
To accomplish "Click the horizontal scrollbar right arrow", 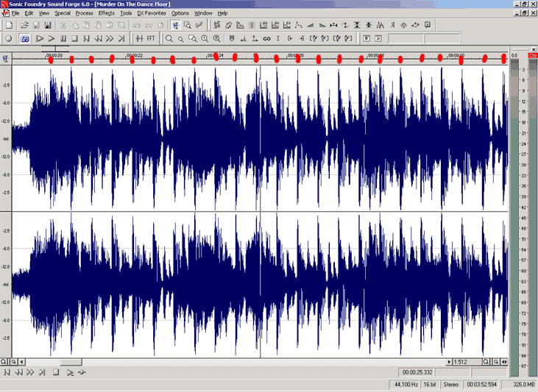I will (449, 362).
